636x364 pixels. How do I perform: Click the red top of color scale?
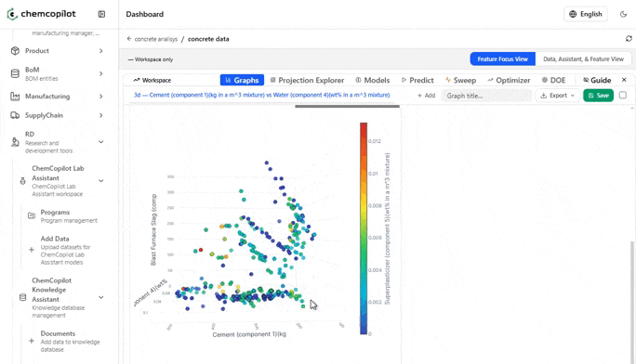[364, 126]
